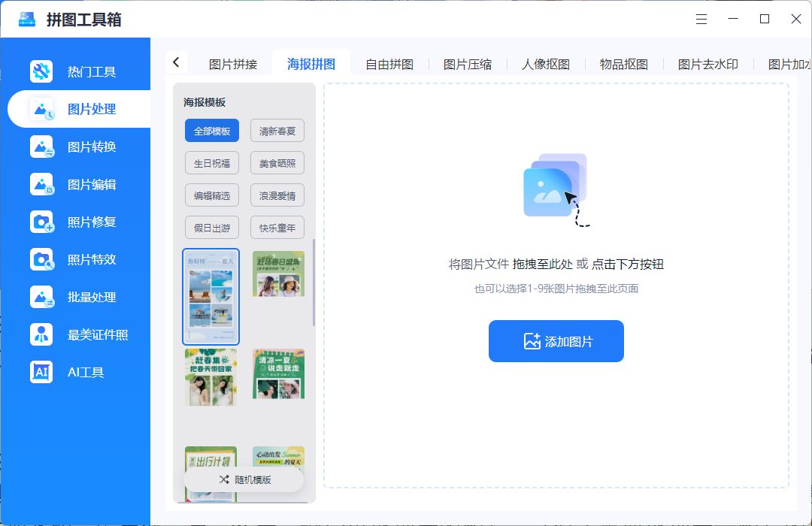Screen dimensions: 812x526
Task: Click the 图片转换 sidebar icon
Action: [41, 147]
